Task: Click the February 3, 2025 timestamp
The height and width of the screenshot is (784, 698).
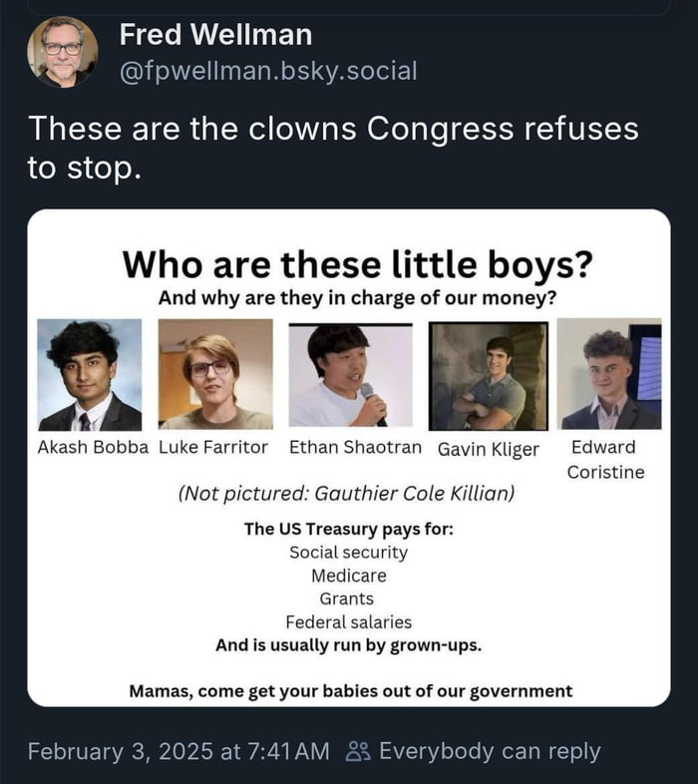Action: click(177, 751)
